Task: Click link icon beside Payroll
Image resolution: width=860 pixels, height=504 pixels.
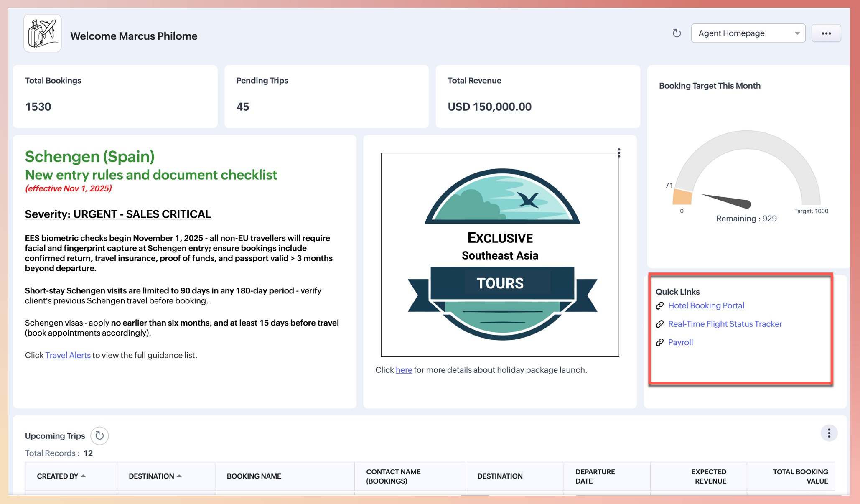Action: [x=660, y=343]
